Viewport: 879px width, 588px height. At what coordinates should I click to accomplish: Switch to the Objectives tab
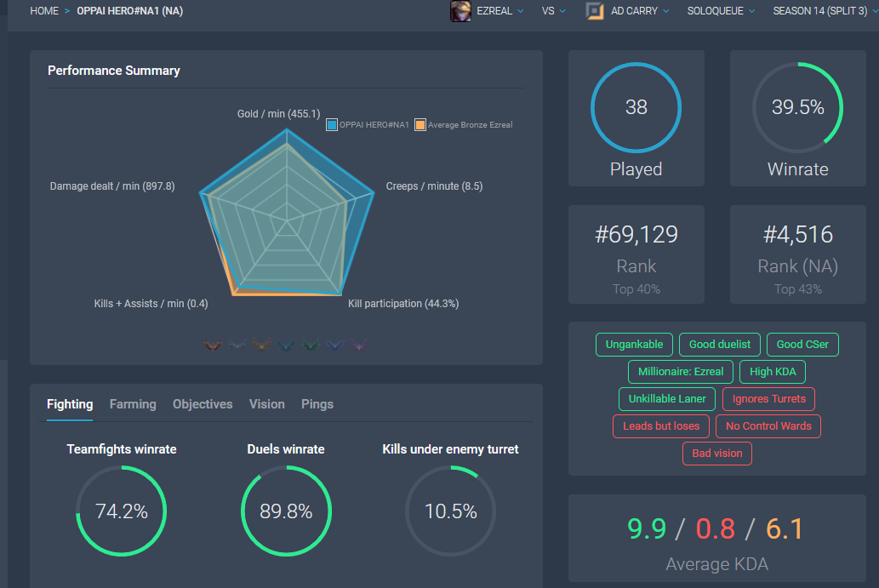[203, 404]
